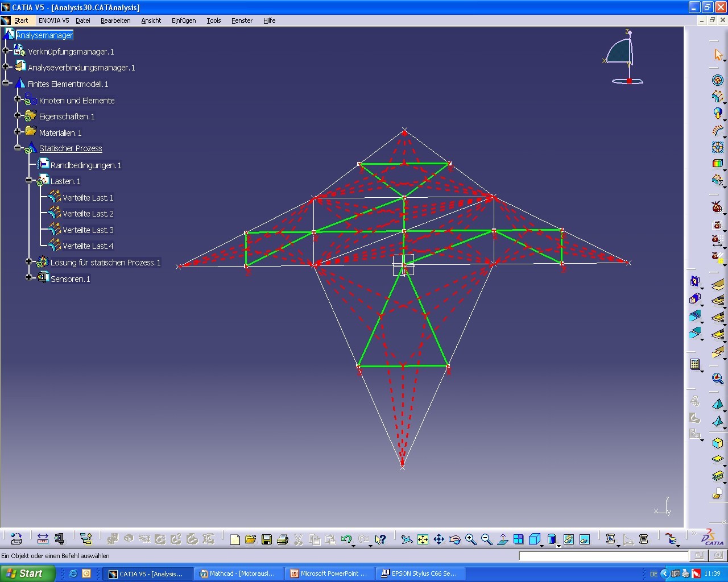Screen dimensions: 728x582
Task: Choose the Select arrow tool in right toolbar
Action: click(718, 55)
